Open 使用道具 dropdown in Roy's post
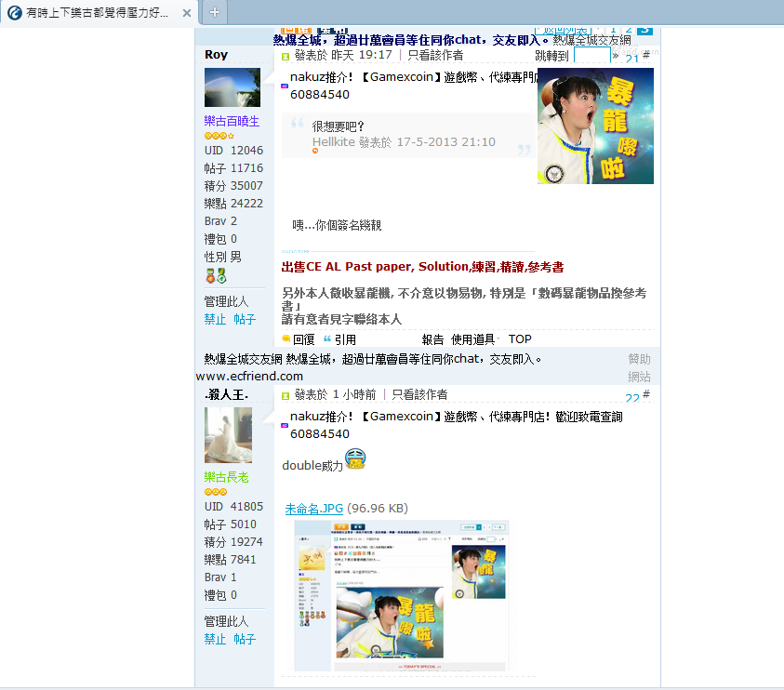This screenshot has height=690, width=784. pos(473,339)
